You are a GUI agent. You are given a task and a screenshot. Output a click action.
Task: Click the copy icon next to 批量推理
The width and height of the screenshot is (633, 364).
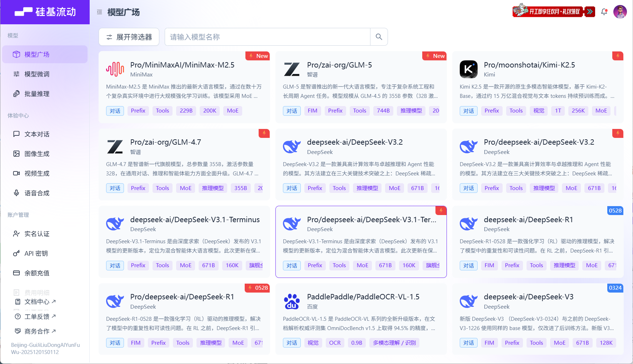point(16,94)
